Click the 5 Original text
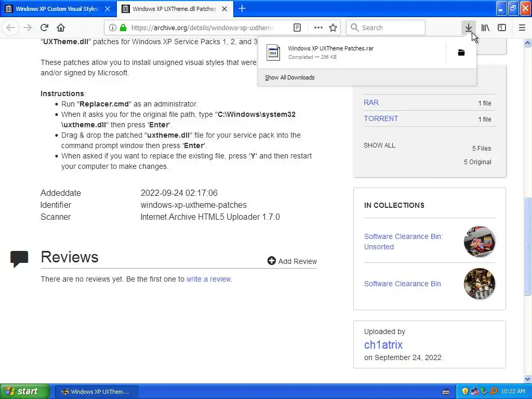Image resolution: width=532 pixels, height=399 pixels. click(477, 162)
